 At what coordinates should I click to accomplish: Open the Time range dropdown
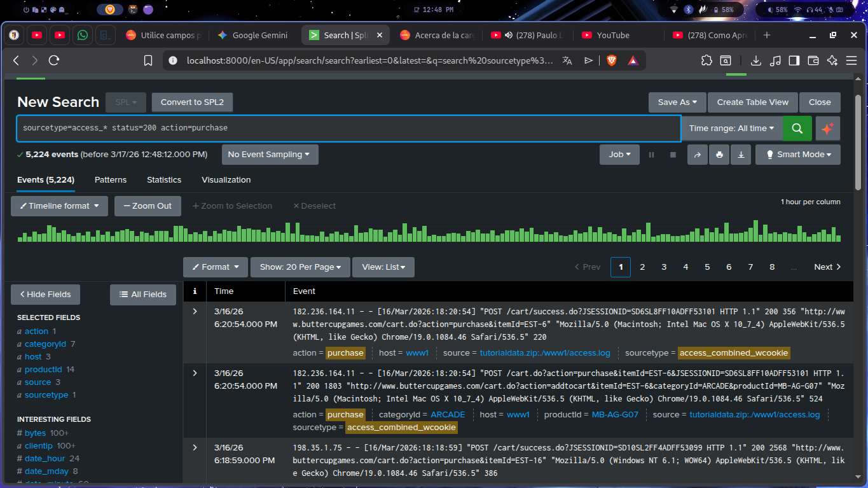(x=731, y=128)
